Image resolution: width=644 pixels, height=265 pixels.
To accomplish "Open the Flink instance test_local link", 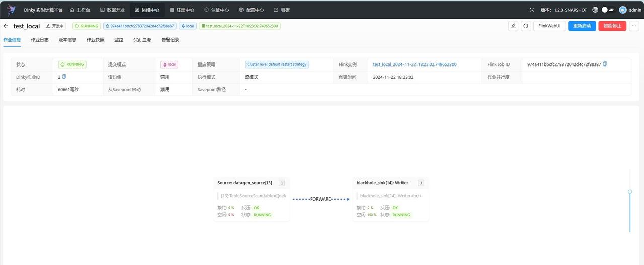I will point(415,64).
